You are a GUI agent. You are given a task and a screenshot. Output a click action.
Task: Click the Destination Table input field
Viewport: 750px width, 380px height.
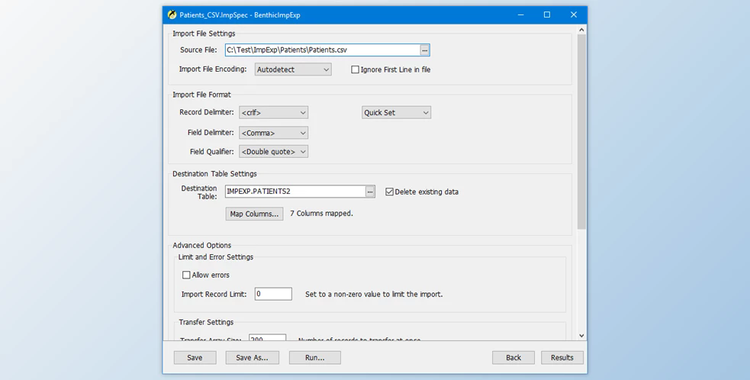pyautogui.click(x=296, y=191)
